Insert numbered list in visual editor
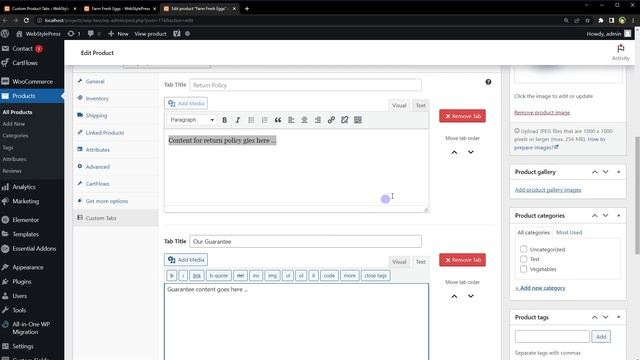 [264, 120]
